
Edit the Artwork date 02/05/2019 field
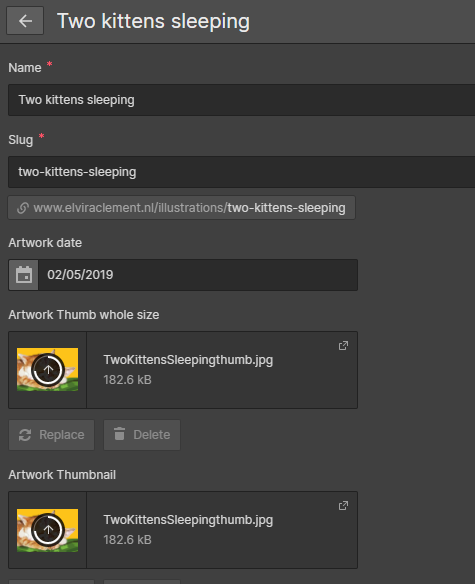click(x=198, y=275)
